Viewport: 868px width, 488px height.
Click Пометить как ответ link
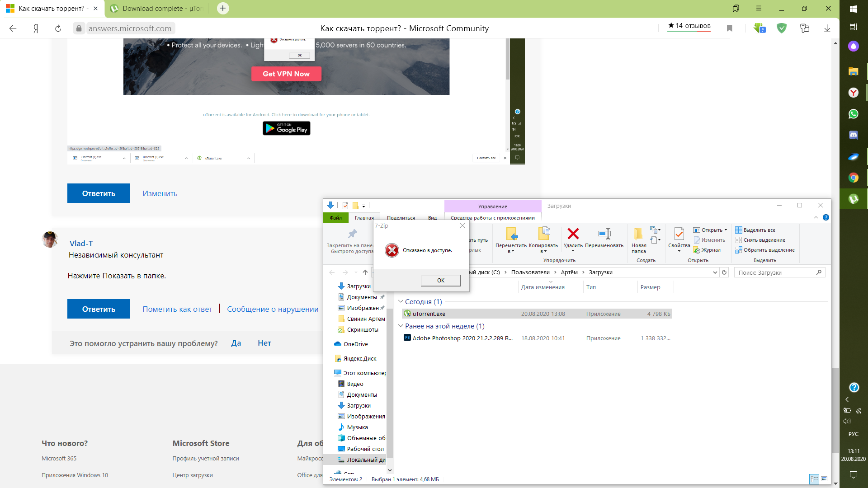click(177, 309)
